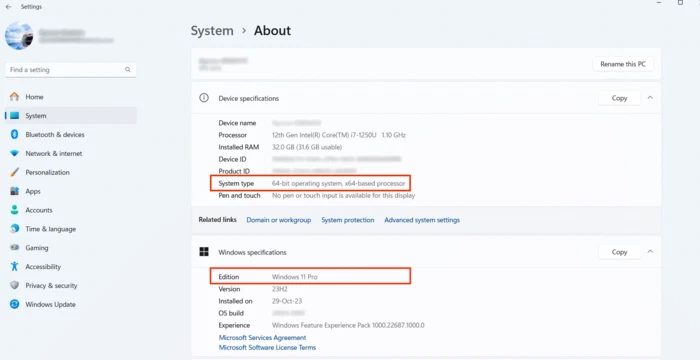Click the Windows logo icon
The image size is (700, 360).
pos(204,252)
